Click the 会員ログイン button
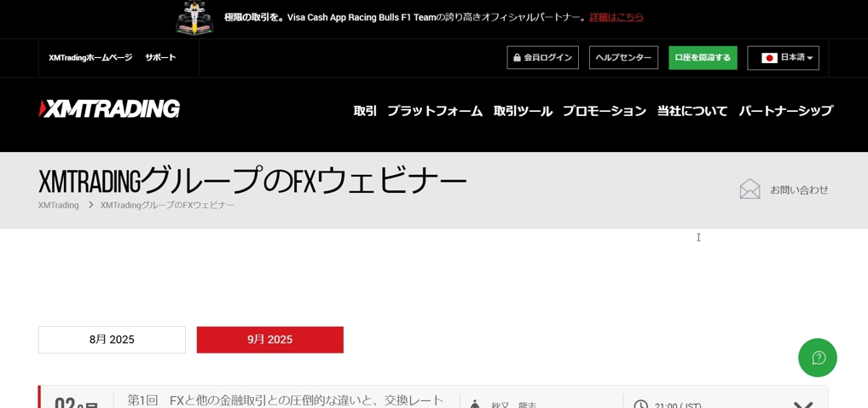 542,58
